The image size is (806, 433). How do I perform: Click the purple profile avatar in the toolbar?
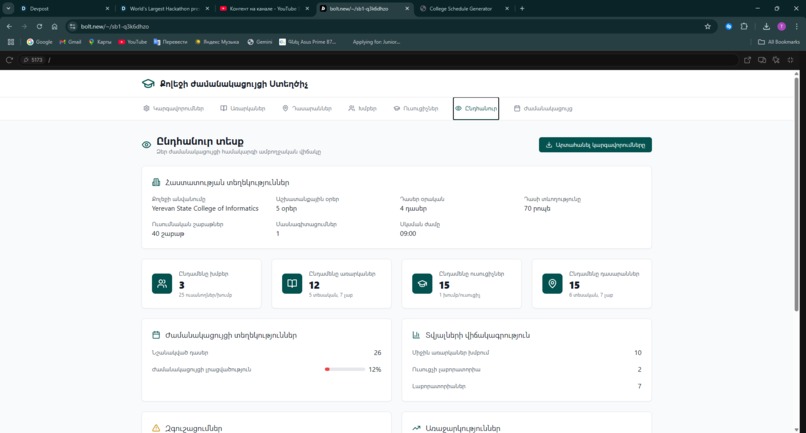tap(781, 26)
